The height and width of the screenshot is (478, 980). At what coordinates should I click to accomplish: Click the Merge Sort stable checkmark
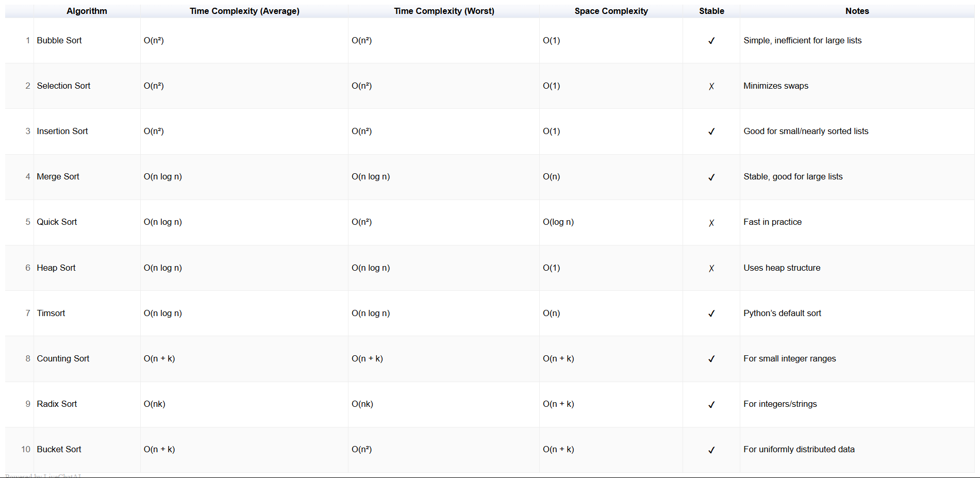[711, 177]
